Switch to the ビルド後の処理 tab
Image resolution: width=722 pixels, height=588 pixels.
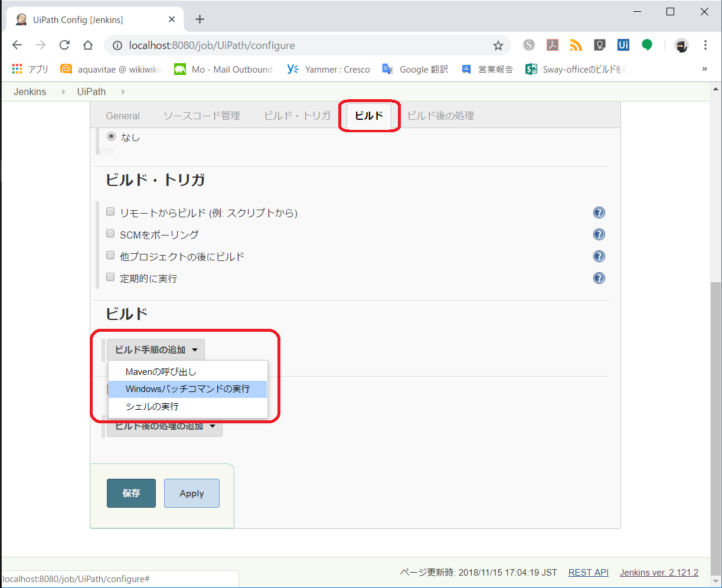[441, 116]
